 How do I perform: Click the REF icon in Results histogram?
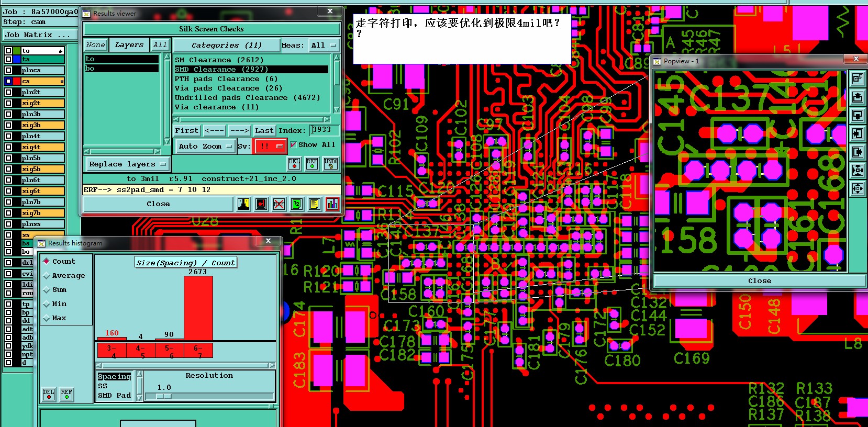(x=66, y=394)
